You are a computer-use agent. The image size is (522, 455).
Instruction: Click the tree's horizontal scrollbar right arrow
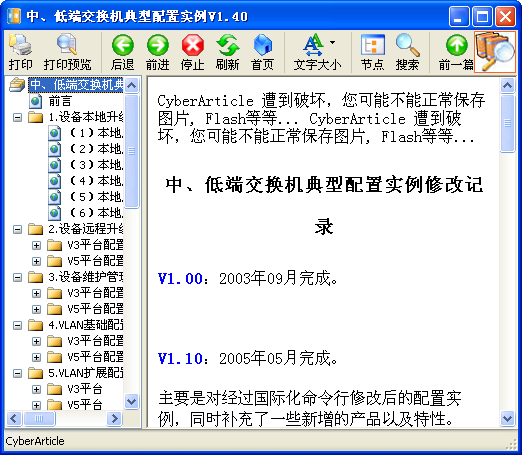(115, 418)
